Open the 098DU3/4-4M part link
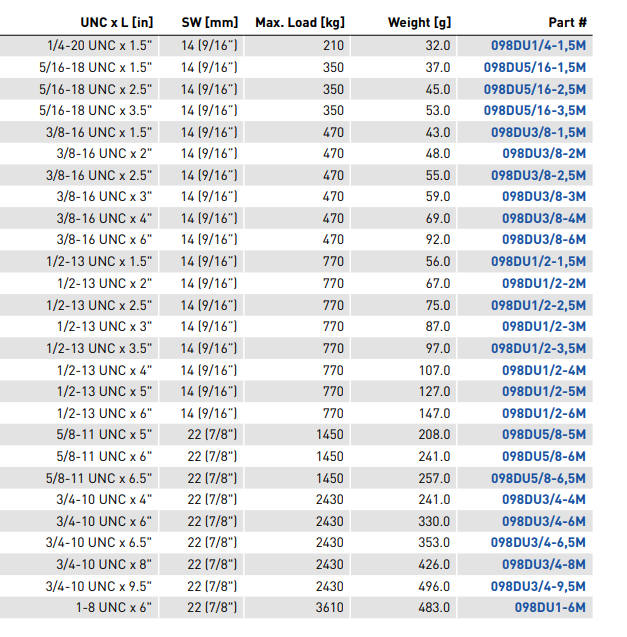This screenshot has height=637, width=627. pos(543,500)
